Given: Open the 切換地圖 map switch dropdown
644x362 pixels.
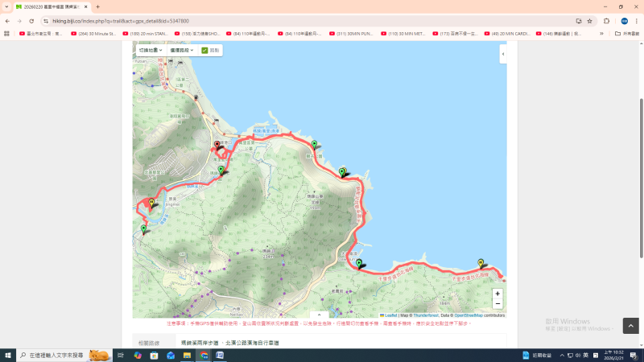Looking at the screenshot, I should 151,50.
